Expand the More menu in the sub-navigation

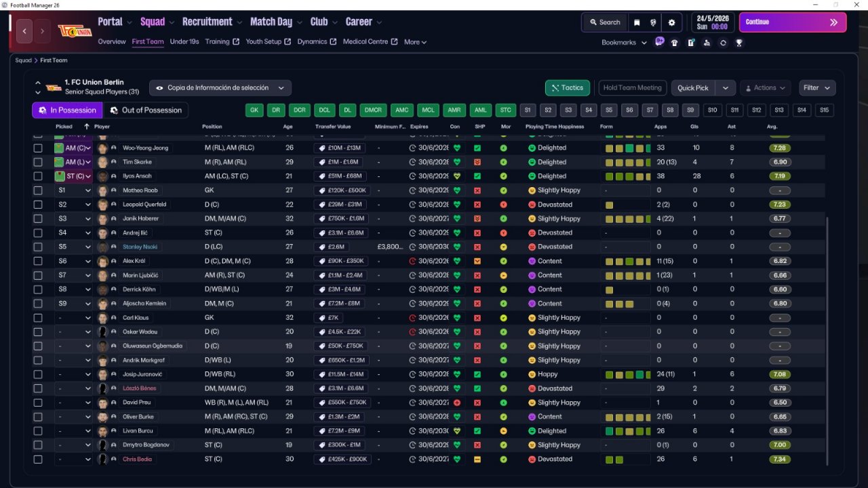point(415,42)
